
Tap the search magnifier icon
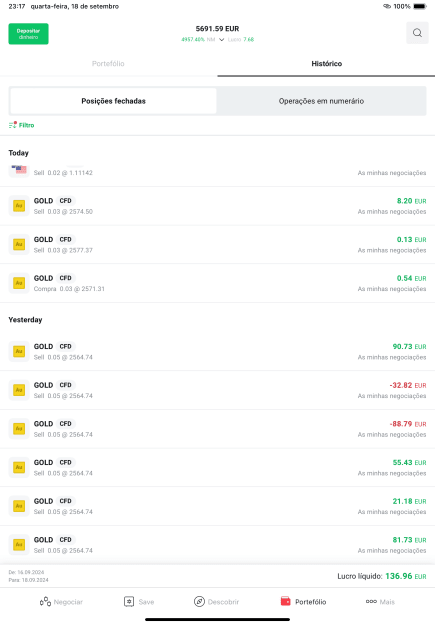417,33
